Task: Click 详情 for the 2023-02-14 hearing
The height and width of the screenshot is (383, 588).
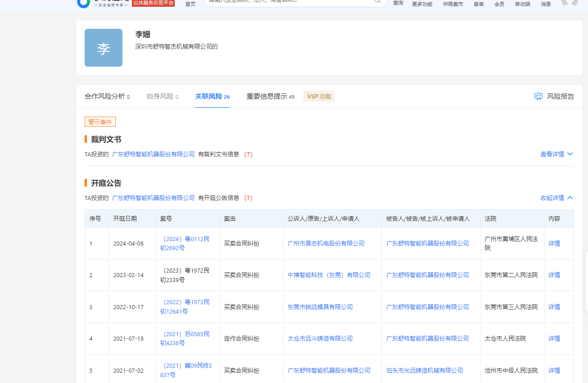Action: [x=554, y=275]
